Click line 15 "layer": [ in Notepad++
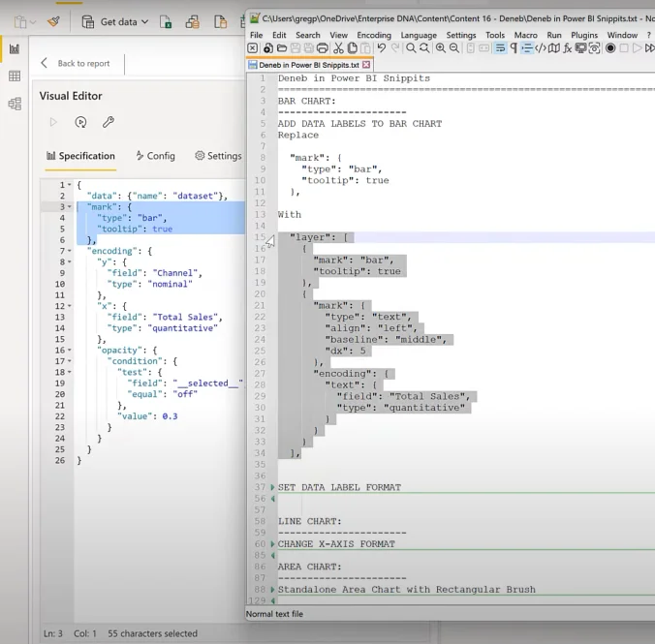 coord(319,237)
